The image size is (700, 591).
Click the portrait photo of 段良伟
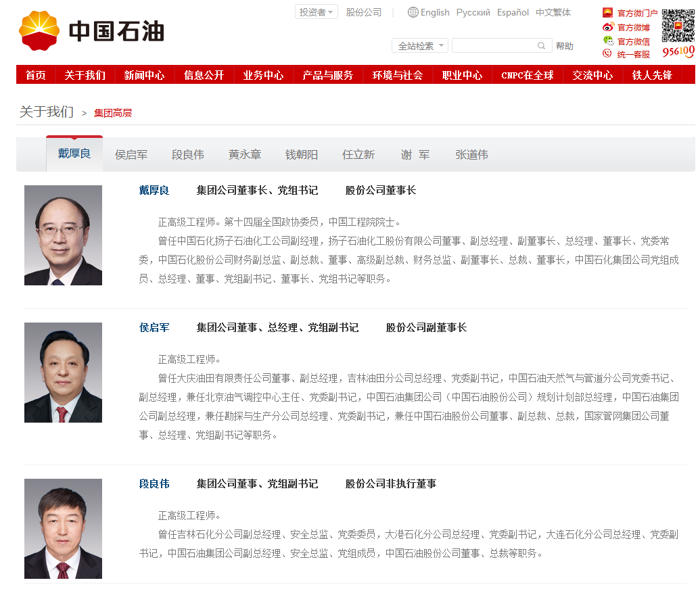coord(63,529)
